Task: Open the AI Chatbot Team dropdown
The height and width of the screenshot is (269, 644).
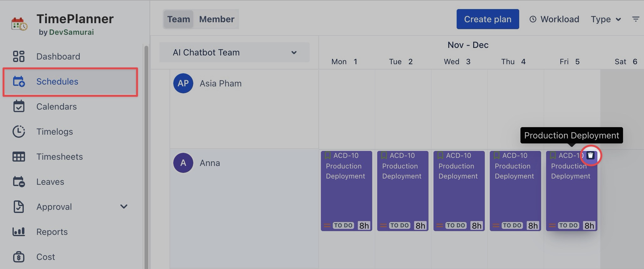Action: (235, 52)
